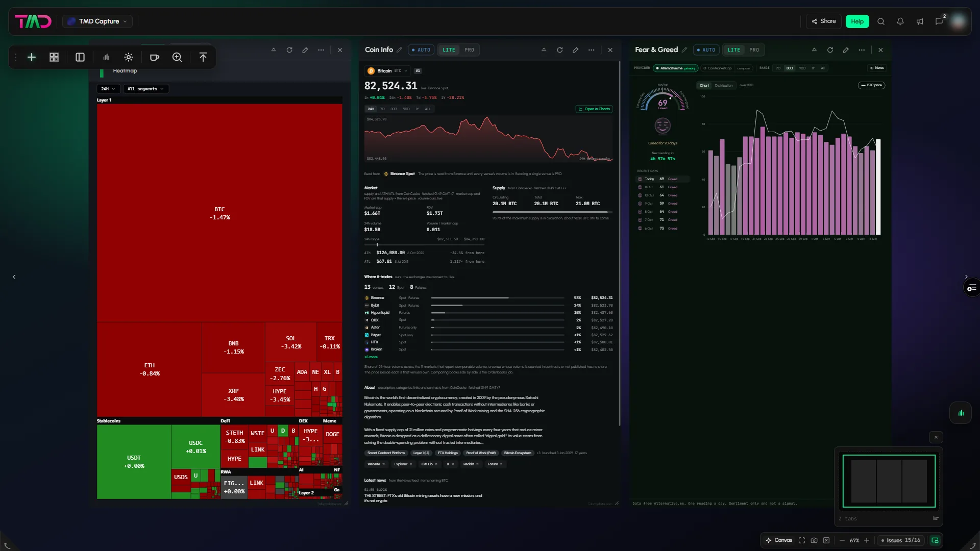
Task: Switch Fear & Greed panel to PRO mode
Action: tap(754, 50)
